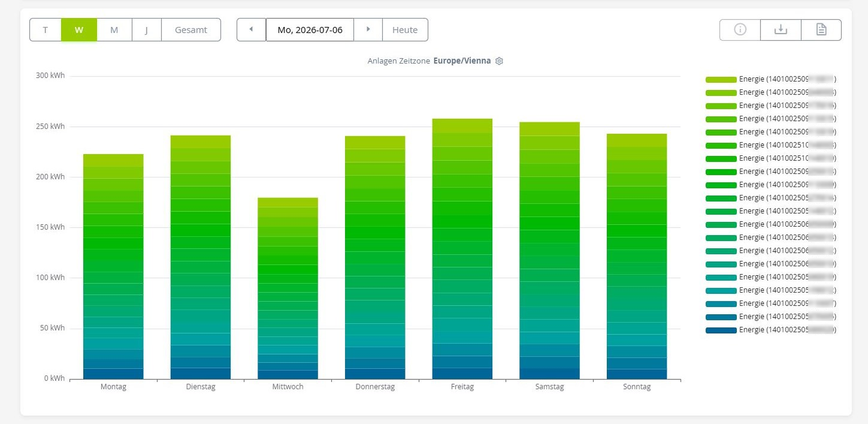This screenshot has width=868, height=424.
Task: Go to previous week arrow
Action: click(x=251, y=30)
